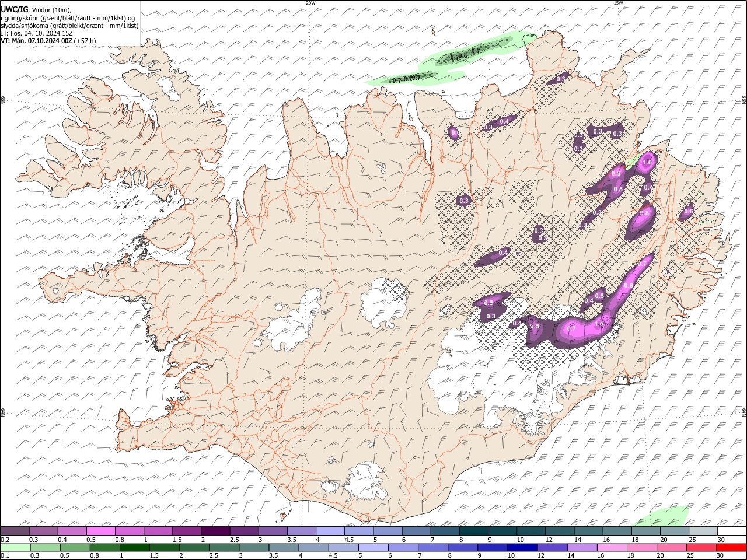
Task: Click the upper legend swatch labeled 0.2
Action: coord(15,531)
